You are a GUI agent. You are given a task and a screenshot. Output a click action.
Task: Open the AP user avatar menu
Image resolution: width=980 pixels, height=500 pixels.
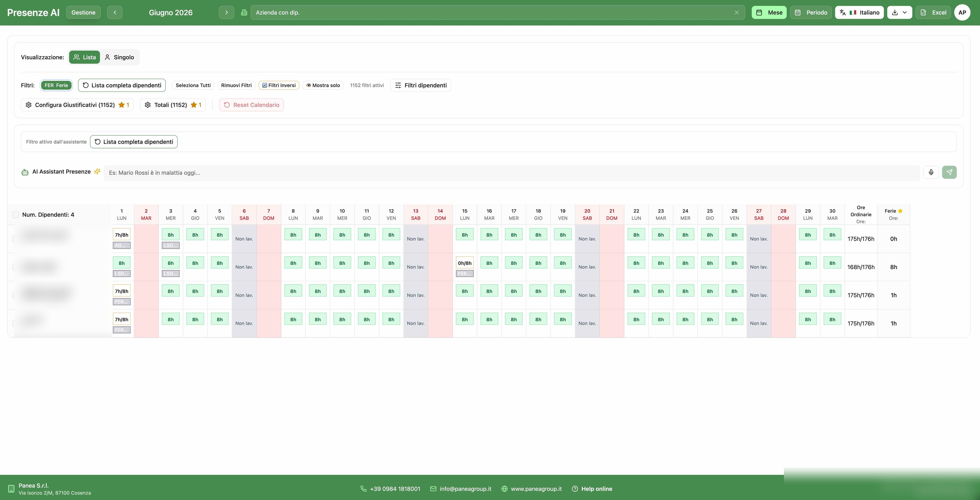point(962,13)
